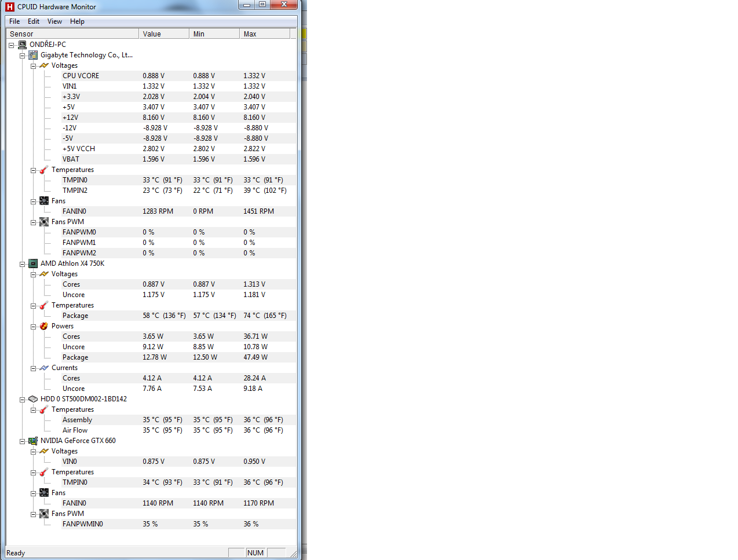738x560 pixels.
Task: Click the hard drive icon beside HDD 0 ST500DM002
Action: coord(33,399)
